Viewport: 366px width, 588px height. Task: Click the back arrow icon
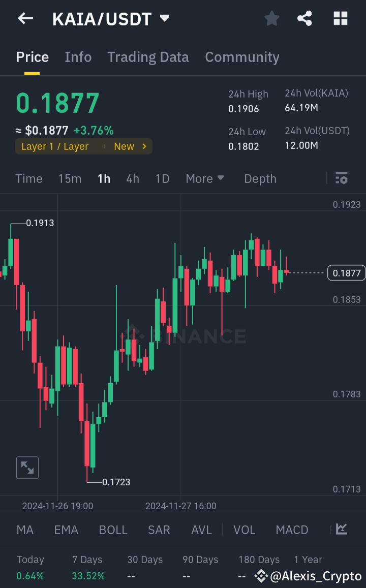pos(24,18)
